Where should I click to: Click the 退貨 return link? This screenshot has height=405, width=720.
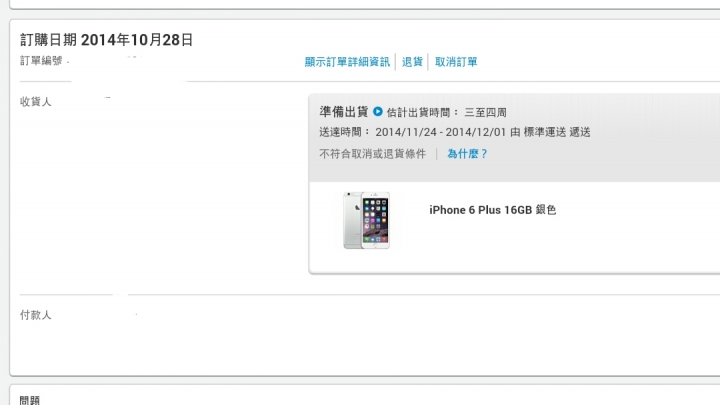[412, 62]
